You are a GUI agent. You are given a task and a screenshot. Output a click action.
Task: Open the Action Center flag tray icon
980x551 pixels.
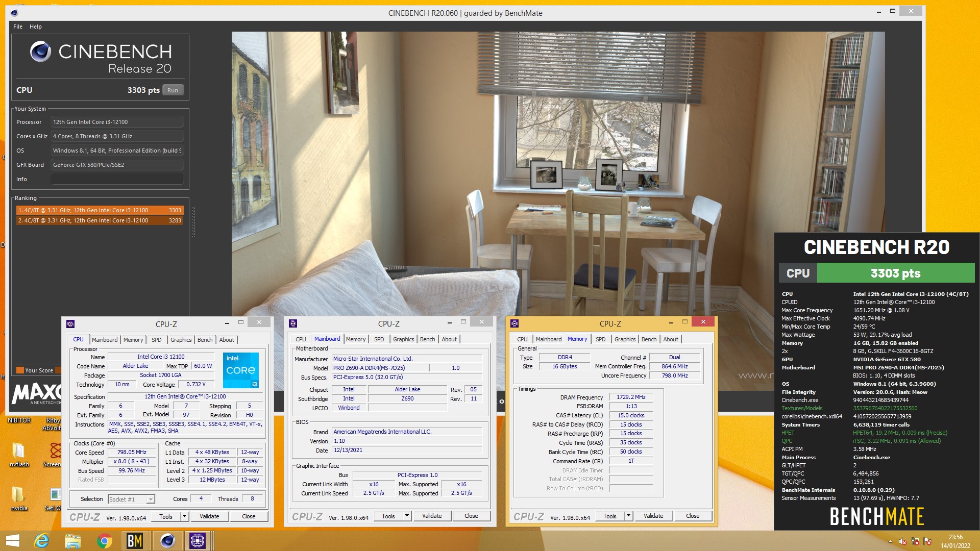coord(927,541)
